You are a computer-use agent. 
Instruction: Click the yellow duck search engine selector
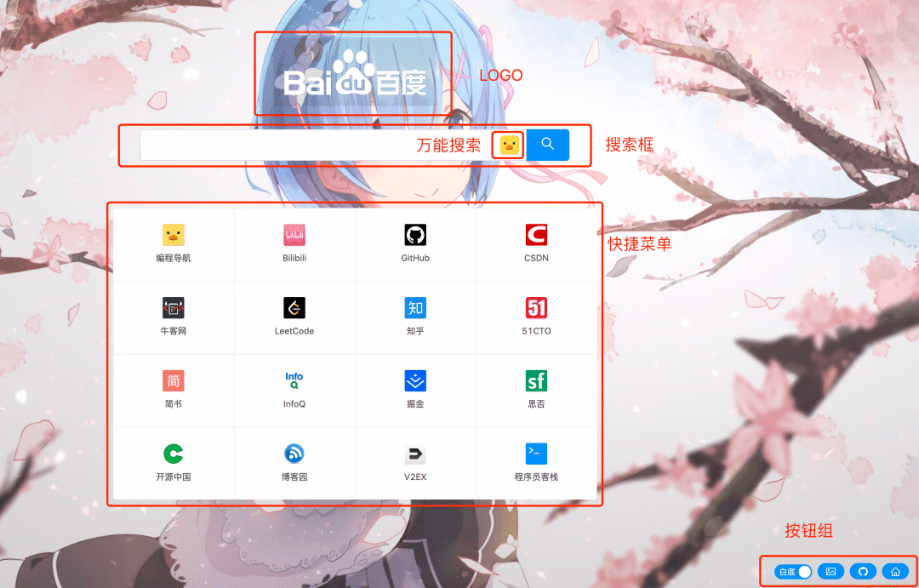point(510,146)
